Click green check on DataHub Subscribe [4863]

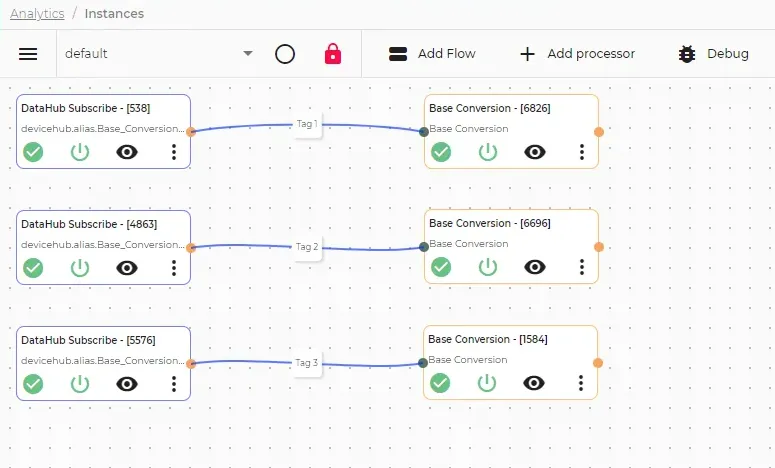(x=33, y=268)
